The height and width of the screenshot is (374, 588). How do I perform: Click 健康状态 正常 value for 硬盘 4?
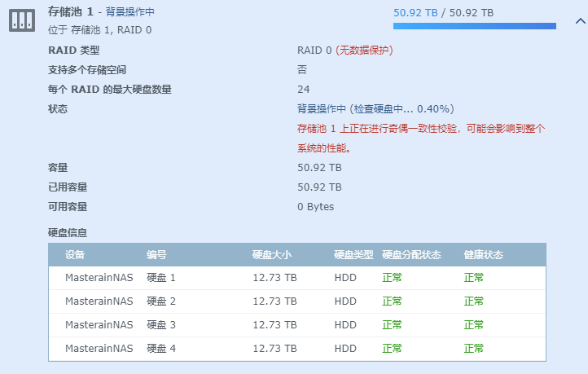474,349
